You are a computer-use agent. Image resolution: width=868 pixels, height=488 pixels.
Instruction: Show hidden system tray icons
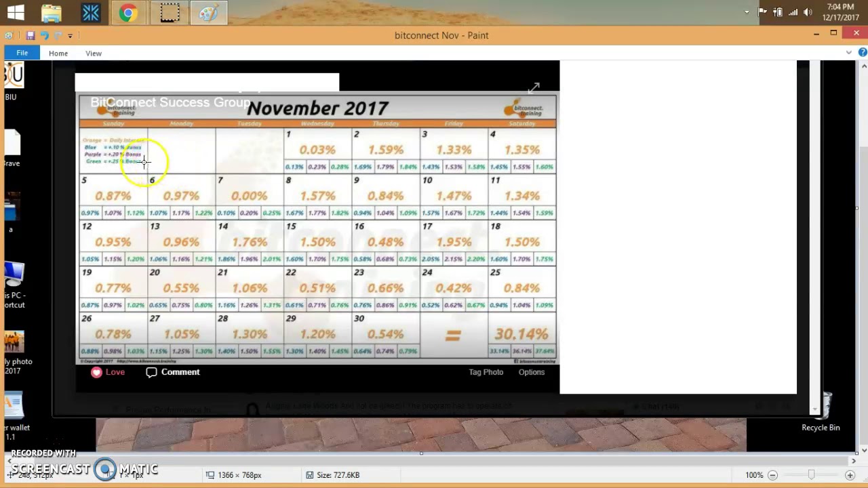tap(747, 12)
